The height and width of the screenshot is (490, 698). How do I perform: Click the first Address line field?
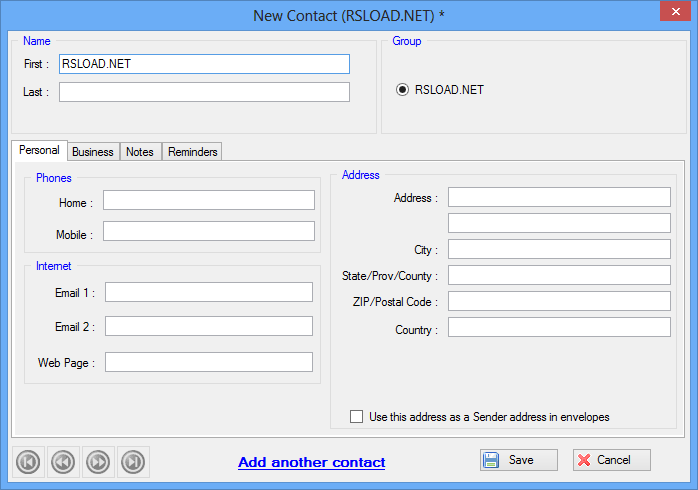coord(559,197)
